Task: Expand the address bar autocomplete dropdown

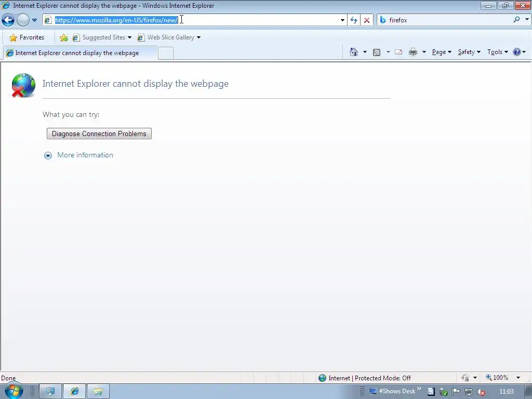Action: click(342, 20)
